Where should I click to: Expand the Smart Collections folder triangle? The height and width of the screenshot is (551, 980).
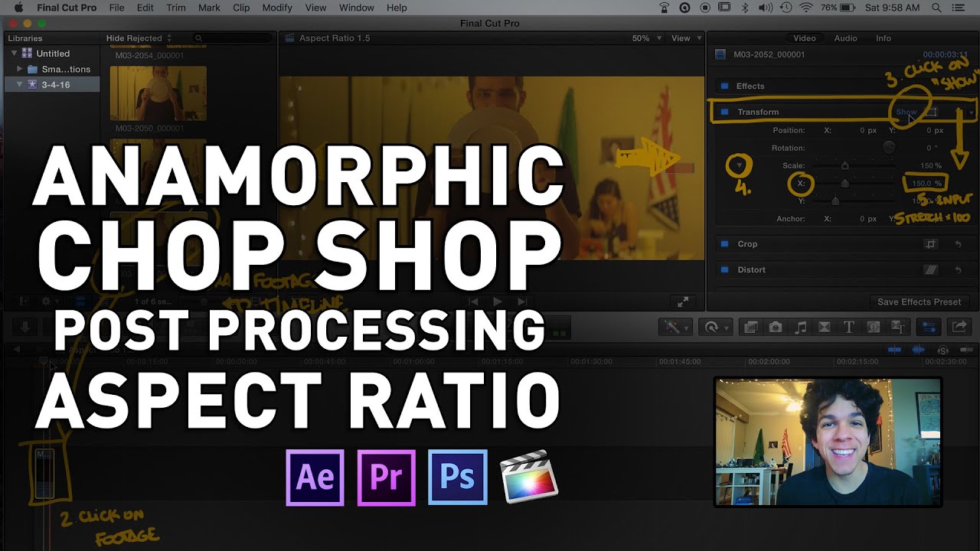[x=20, y=69]
